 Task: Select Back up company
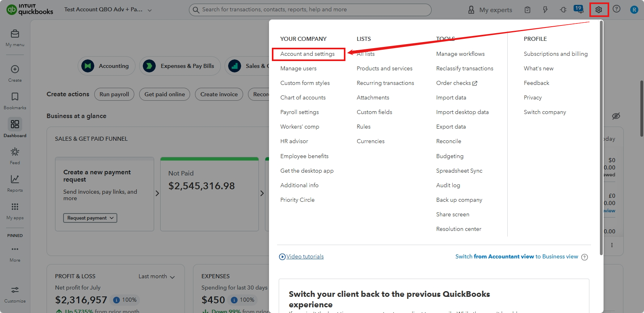459,200
